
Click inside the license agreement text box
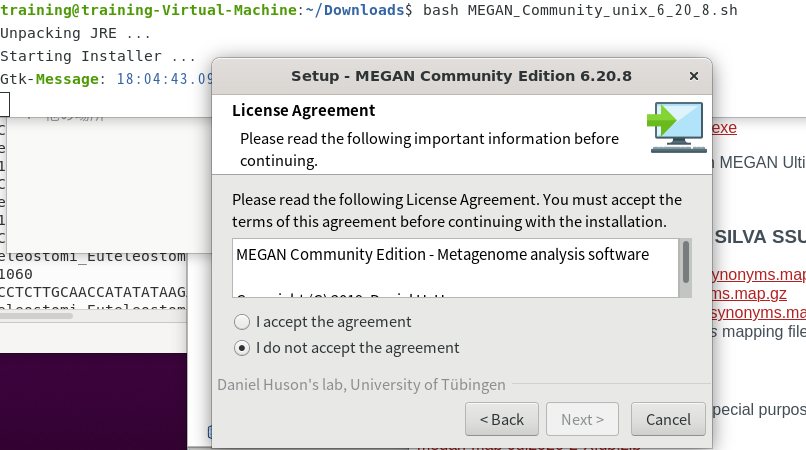(x=455, y=268)
